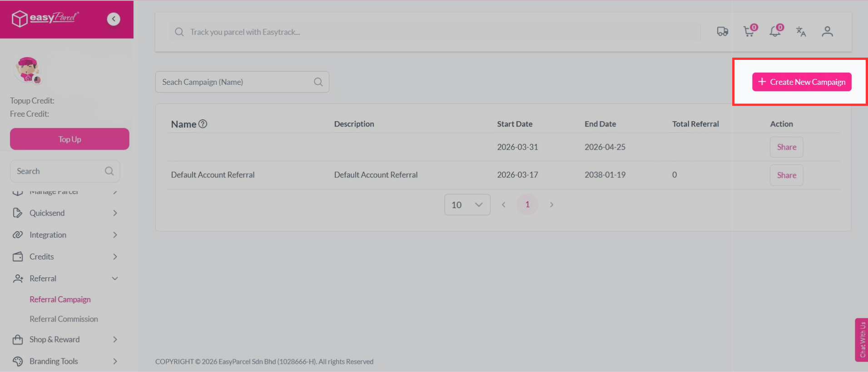The image size is (868, 372).
Task: Select Referral Campaign in the sidebar
Action: coord(60,299)
